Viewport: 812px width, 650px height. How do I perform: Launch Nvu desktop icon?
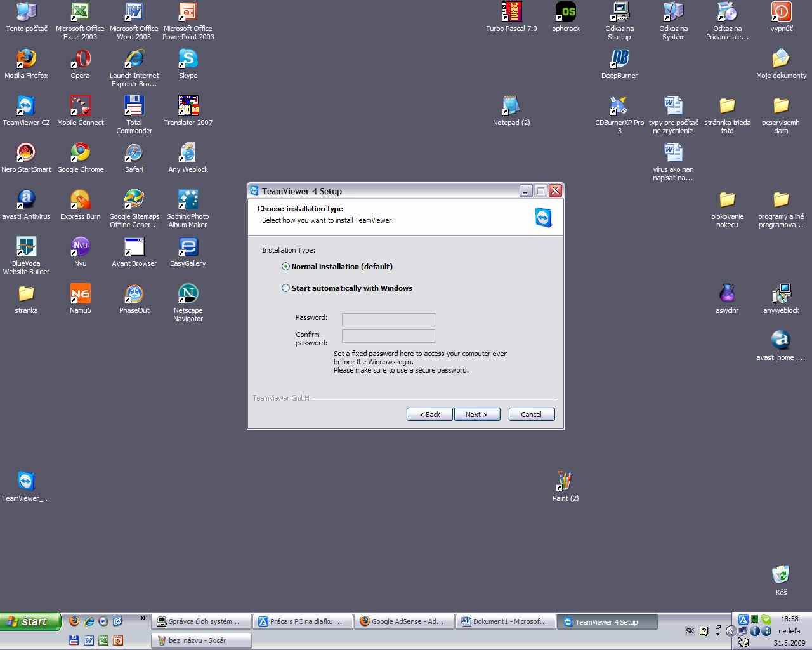click(x=80, y=247)
